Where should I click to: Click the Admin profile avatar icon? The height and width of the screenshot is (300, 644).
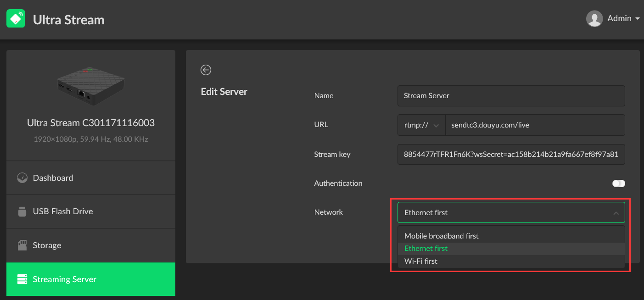(594, 18)
